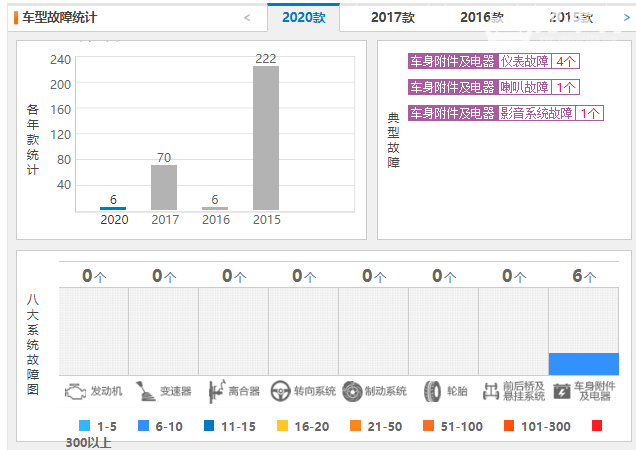The width and height of the screenshot is (636, 450).
Task: Open the 影音系统故障 fault tag
Action: click(536, 113)
